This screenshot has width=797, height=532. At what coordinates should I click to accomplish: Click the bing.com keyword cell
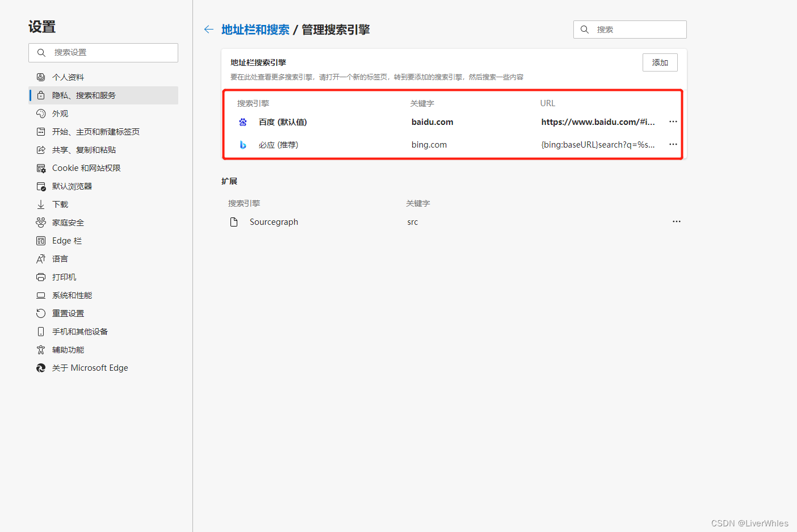tap(429, 145)
